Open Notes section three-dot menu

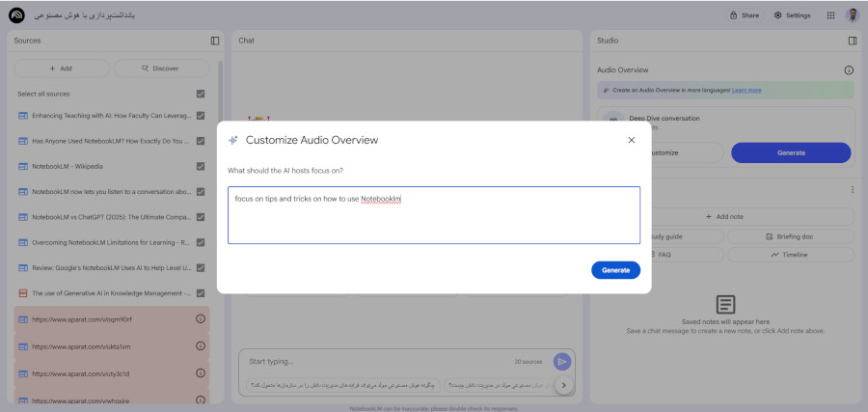coord(853,189)
